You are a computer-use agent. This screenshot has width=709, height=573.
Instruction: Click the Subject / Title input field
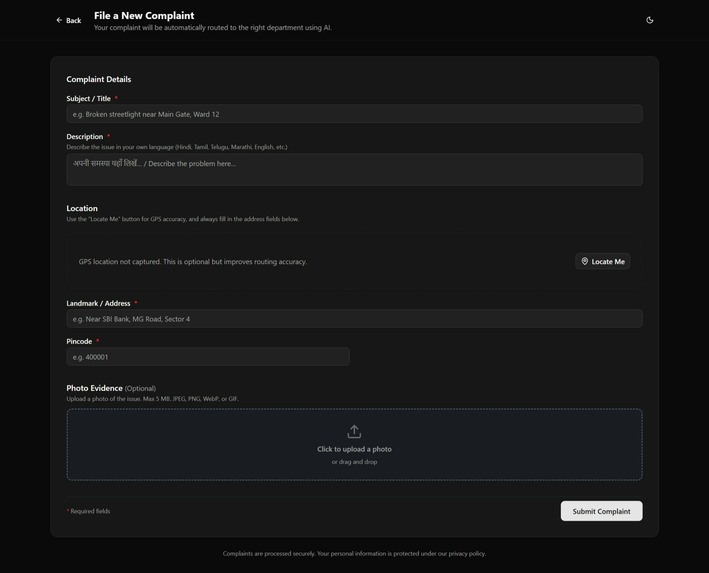pyautogui.click(x=354, y=114)
